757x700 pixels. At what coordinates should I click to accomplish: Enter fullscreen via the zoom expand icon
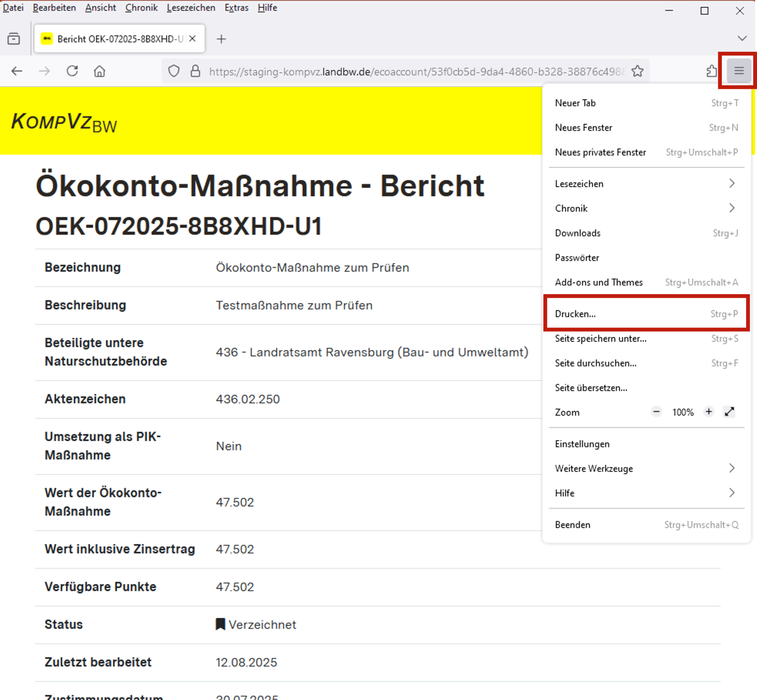[x=730, y=412]
